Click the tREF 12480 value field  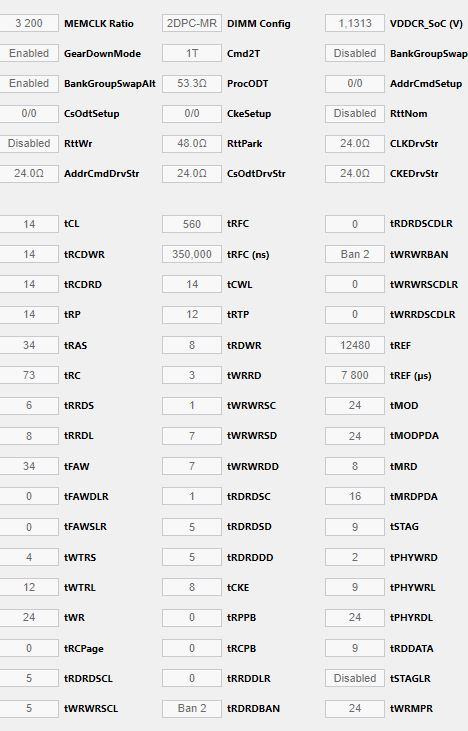[x=355, y=345]
